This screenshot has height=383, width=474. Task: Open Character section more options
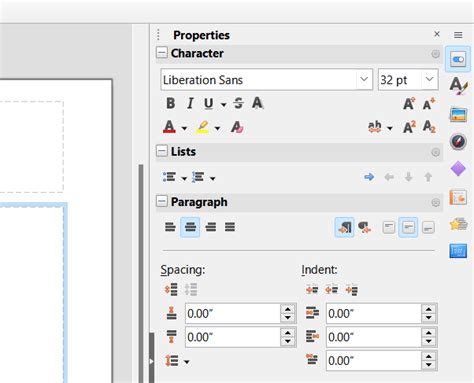pos(435,54)
